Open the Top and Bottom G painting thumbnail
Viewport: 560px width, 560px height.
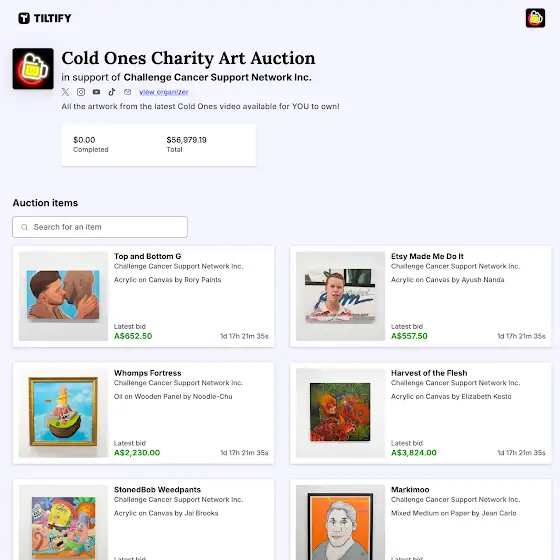tap(63, 296)
